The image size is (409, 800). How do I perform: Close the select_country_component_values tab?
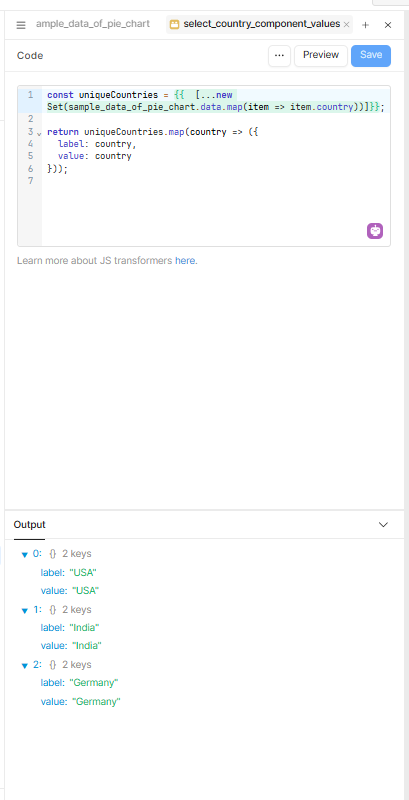pos(346,24)
